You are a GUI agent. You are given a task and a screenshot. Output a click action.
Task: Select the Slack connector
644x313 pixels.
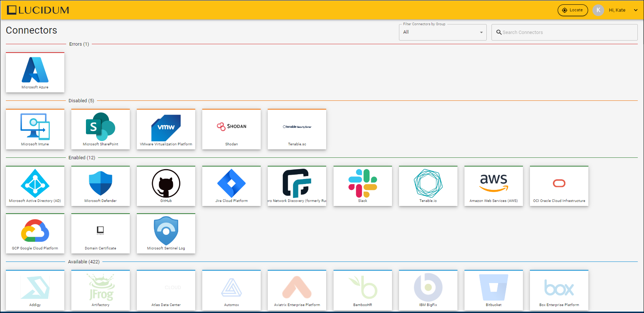click(x=363, y=186)
